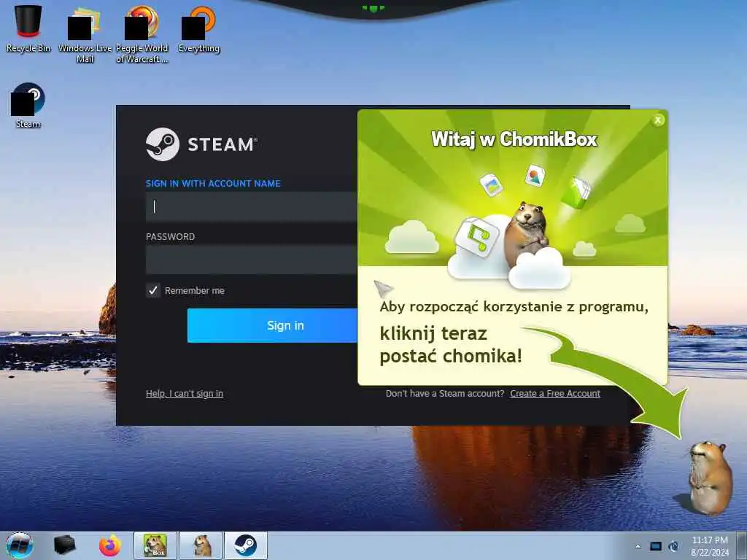Click the green dock indicator at top

click(373, 8)
